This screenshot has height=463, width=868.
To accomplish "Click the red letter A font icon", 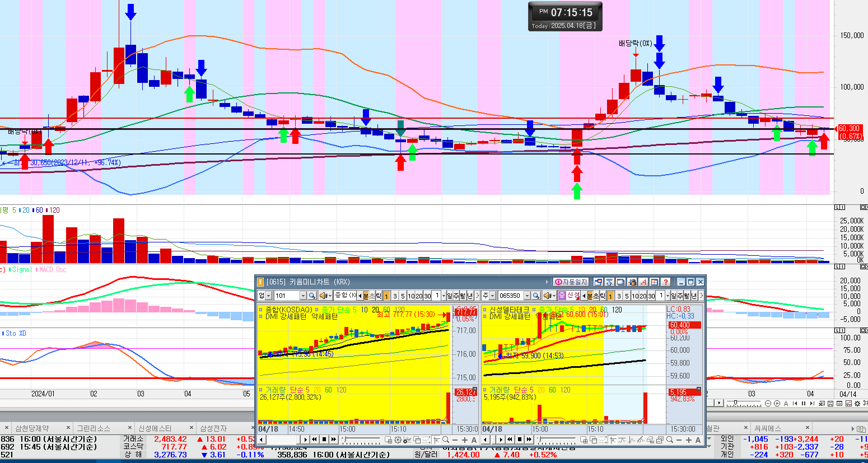I will (643, 282).
